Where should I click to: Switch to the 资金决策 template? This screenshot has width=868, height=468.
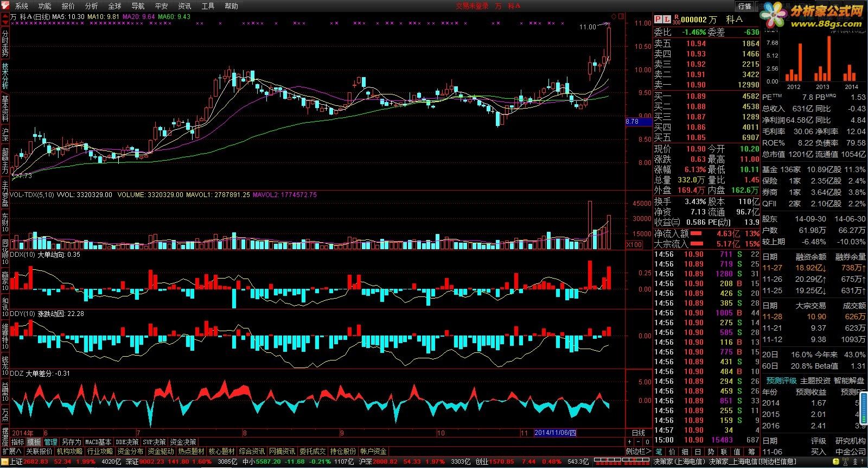coord(183,442)
